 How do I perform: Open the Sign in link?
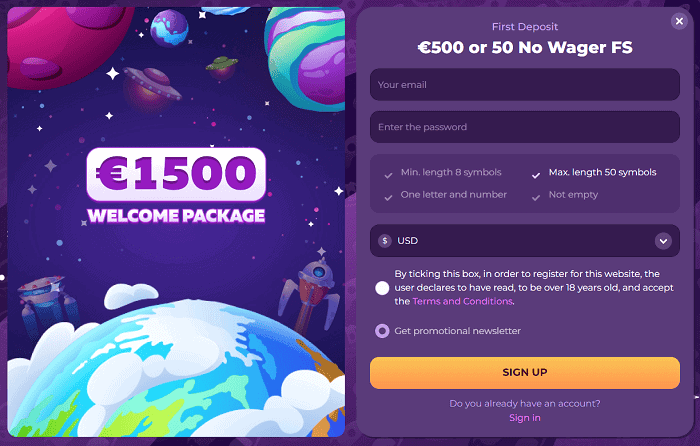pos(524,418)
